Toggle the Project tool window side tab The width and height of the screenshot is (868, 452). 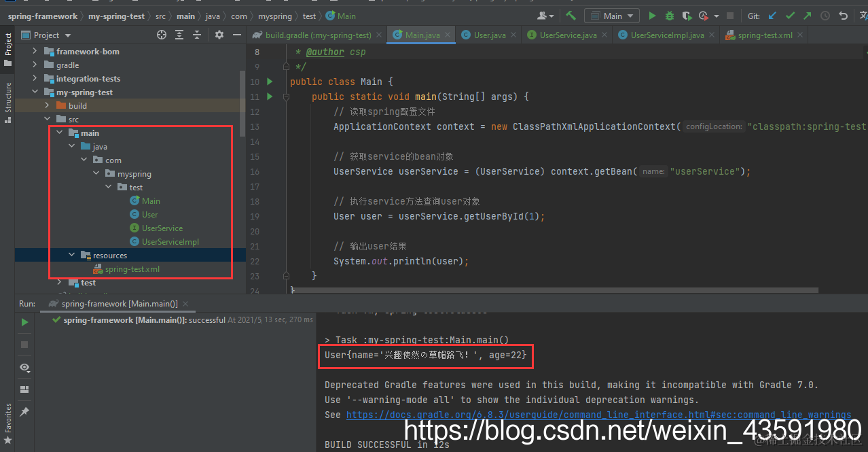pyautogui.click(x=7, y=49)
